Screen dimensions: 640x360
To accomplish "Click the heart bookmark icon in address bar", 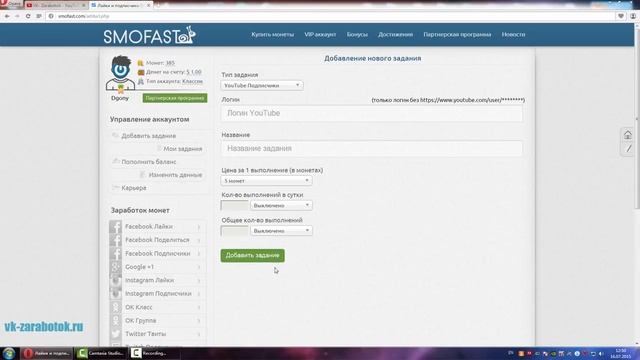I will coord(621,16).
